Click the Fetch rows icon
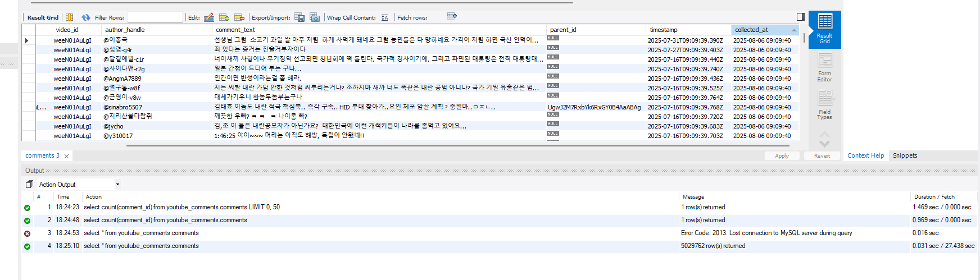This screenshot has height=280, width=980. tap(452, 16)
